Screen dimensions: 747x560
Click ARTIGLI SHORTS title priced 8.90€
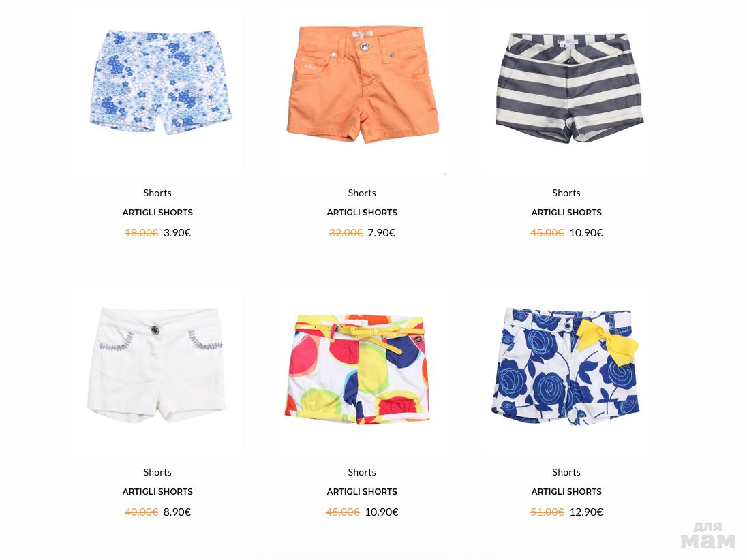157,491
